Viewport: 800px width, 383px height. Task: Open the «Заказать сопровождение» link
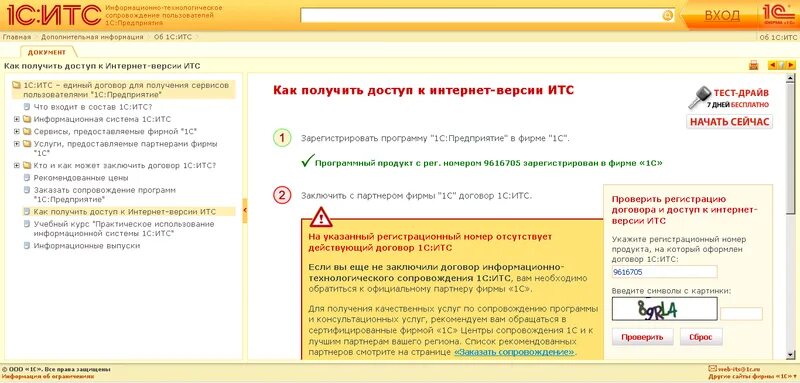pyautogui.click(x=514, y=352)
